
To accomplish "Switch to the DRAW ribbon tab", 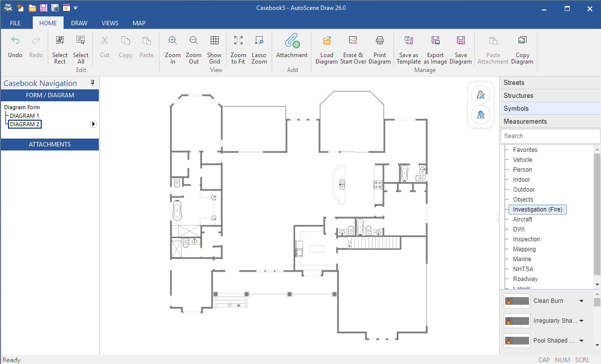I will point(79,23).
